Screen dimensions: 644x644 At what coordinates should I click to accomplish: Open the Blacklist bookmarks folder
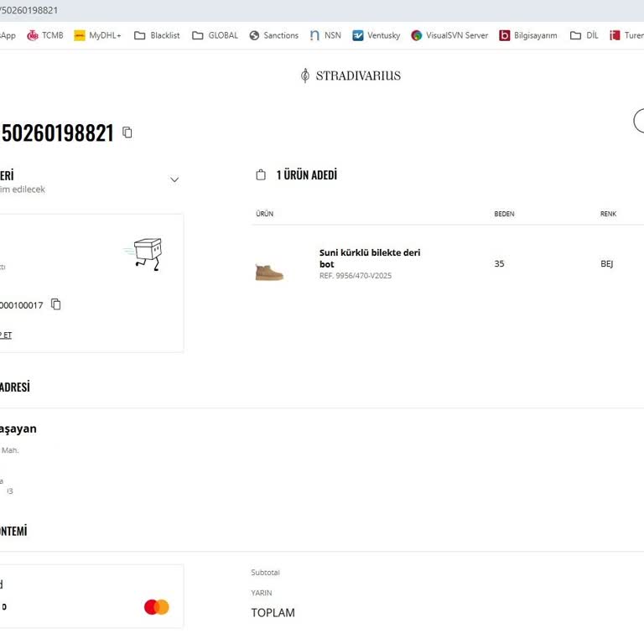coord(157,35)
